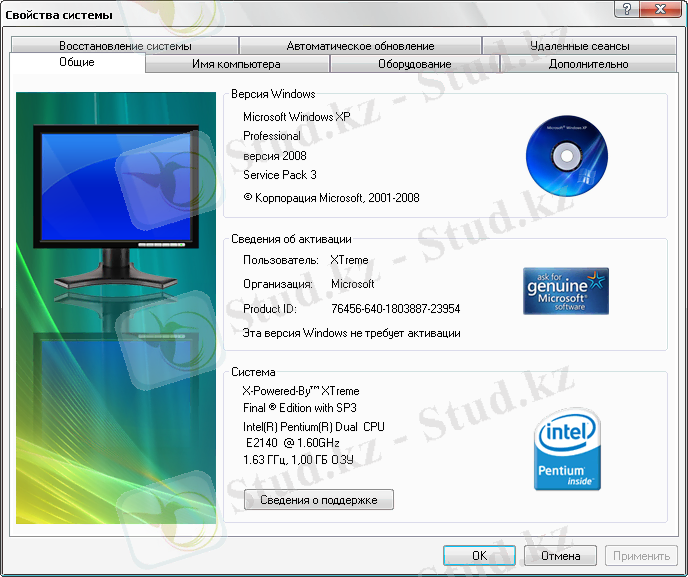Image resolution: width=688 pixels, height=577 pixels.
Task: Open the Автоматическое обновление tab
Action: pyautogui.click(x=360, y=46)
